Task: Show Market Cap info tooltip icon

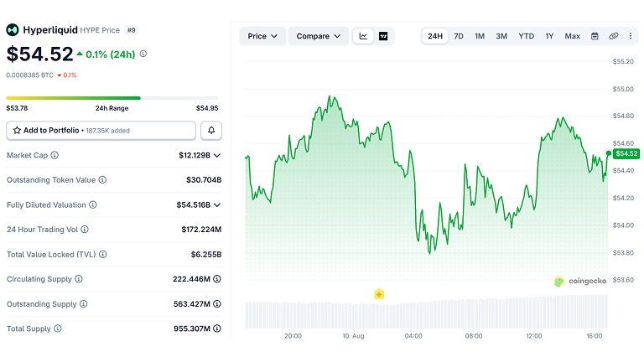Action: [55, 155]
